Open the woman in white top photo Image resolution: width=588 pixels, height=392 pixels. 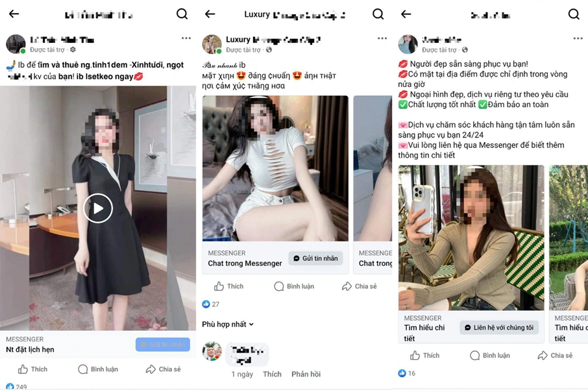[x=275, y=169]
